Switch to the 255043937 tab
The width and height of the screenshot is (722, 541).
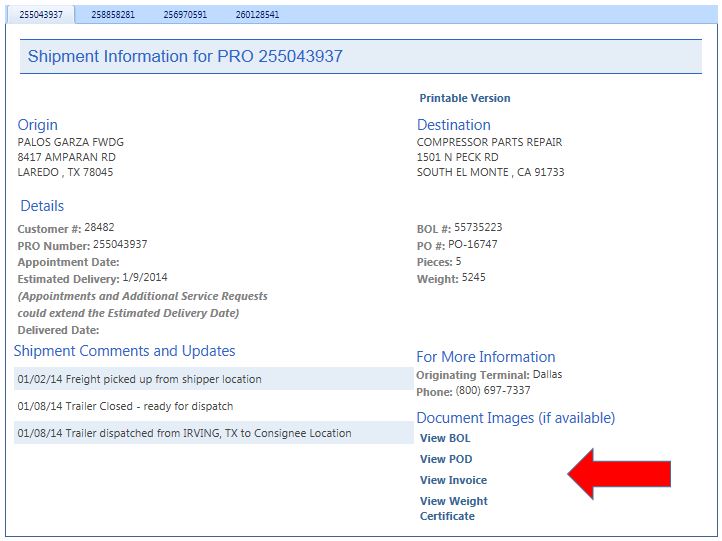[x=40, y=15]
